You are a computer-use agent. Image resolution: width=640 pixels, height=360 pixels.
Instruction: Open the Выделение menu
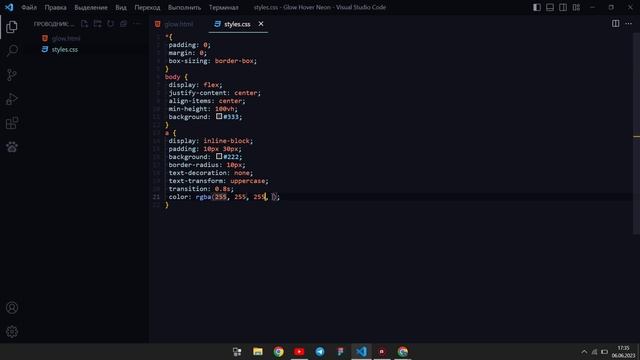[91, 7]
